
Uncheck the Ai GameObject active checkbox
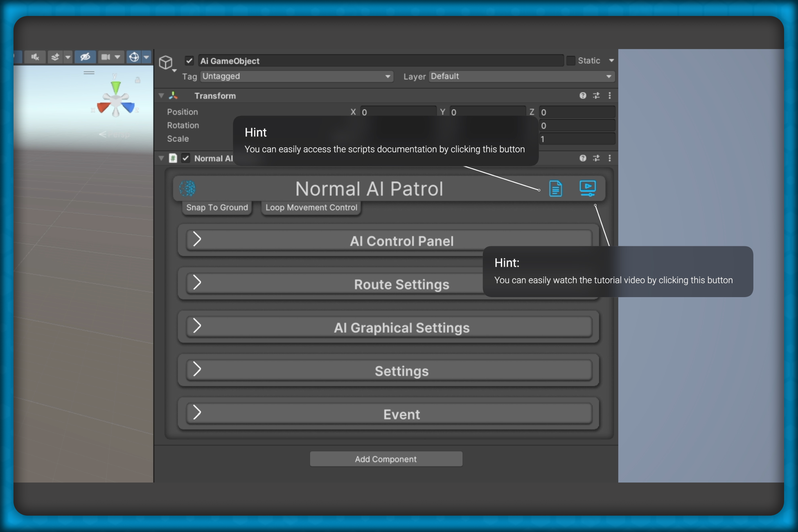[189, 61]
